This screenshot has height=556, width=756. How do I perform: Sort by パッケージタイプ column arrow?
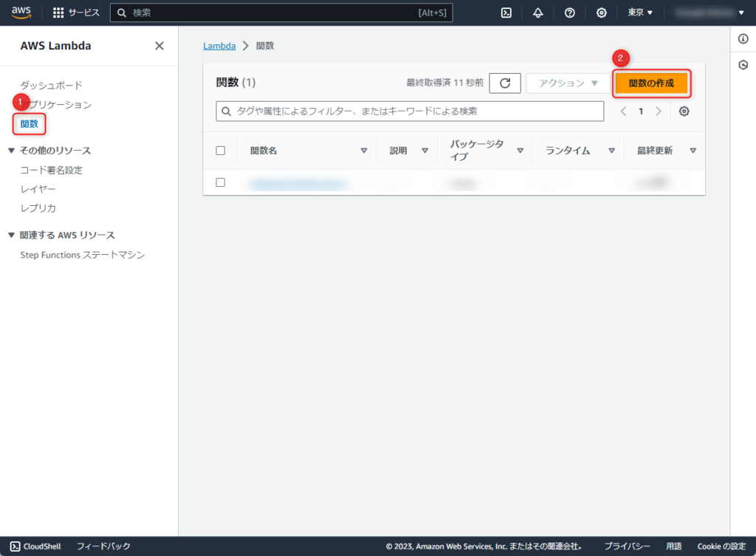(x=520, y=151)
